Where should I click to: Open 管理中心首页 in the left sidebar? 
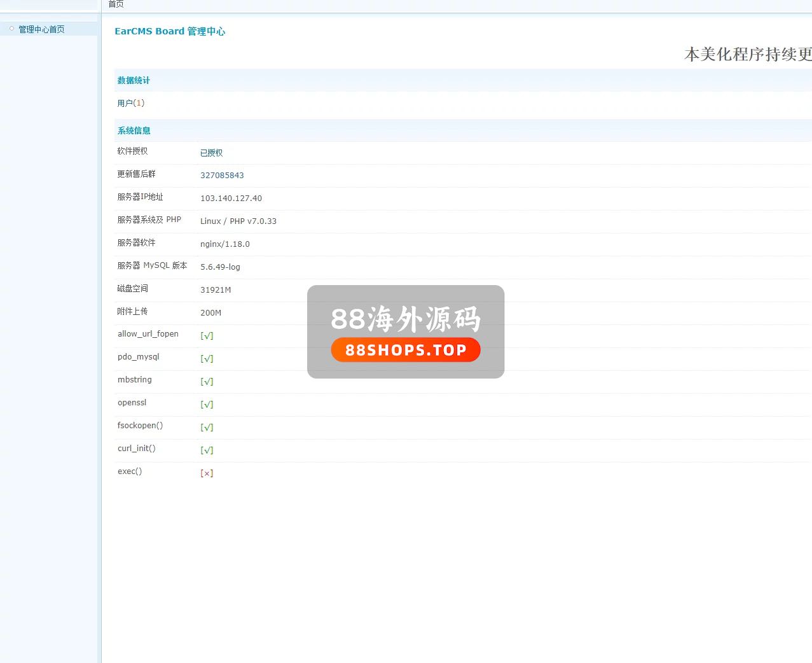(x=41, y=29)
